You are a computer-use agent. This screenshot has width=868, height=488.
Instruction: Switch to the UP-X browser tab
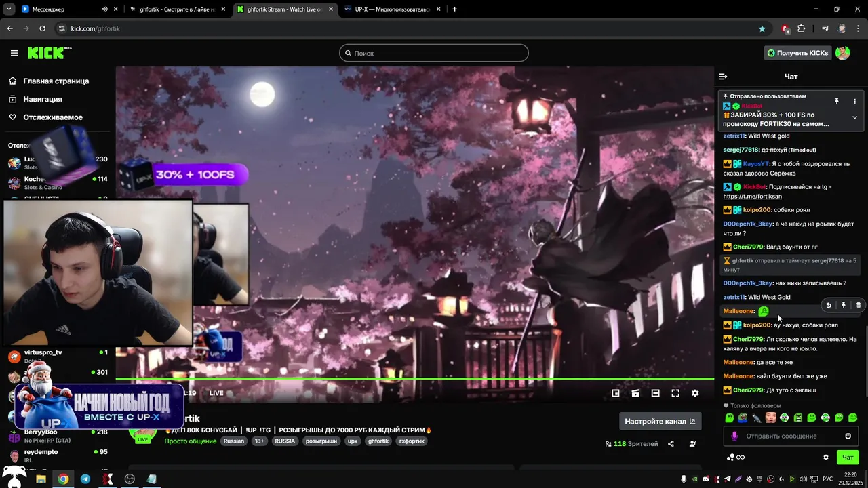(x=393, y=9)
